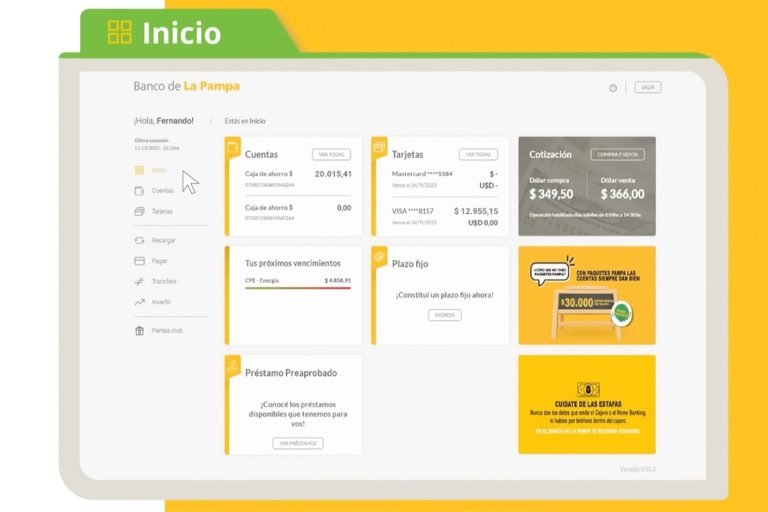Click COMPRA Y VENTA in Cotización
Image resolution: width=768 pixels, height=512 pixels.
click(x=617, y=154)
